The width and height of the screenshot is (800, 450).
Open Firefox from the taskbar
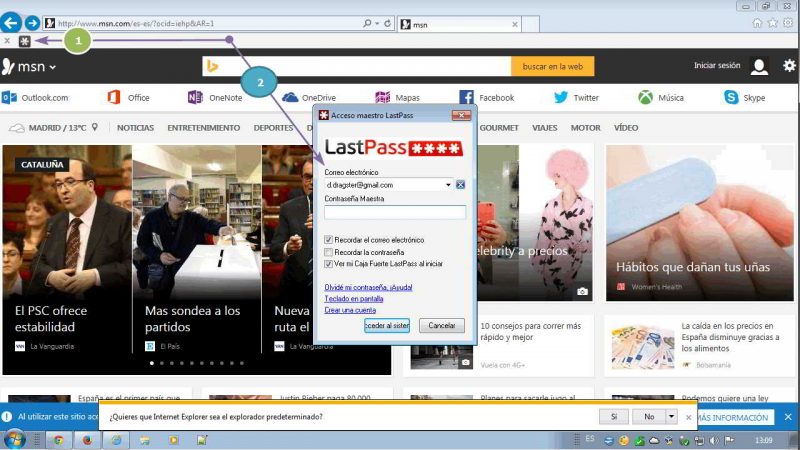pyautogui.click(x=87, y=440)
